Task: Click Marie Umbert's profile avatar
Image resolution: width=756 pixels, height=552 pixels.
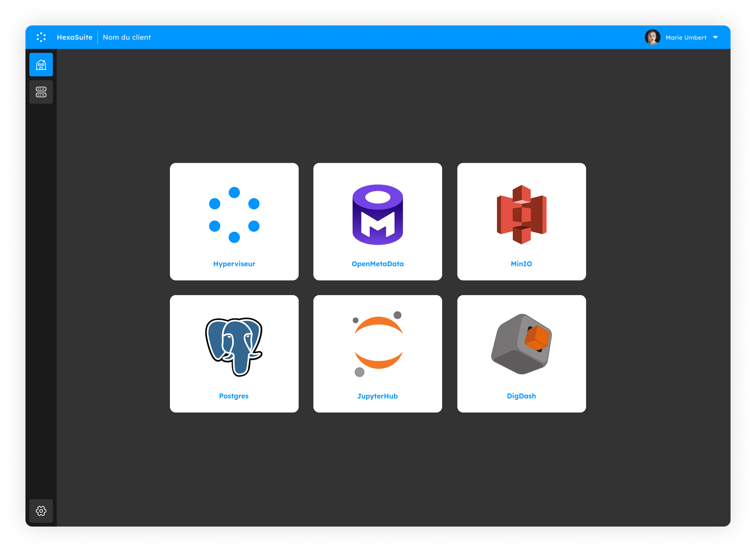Action: pos(652,37)
